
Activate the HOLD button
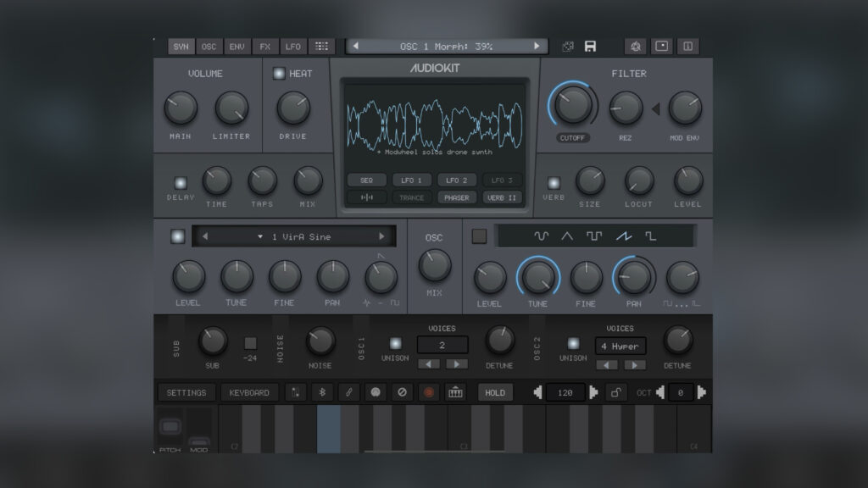[x=495, y=392]
